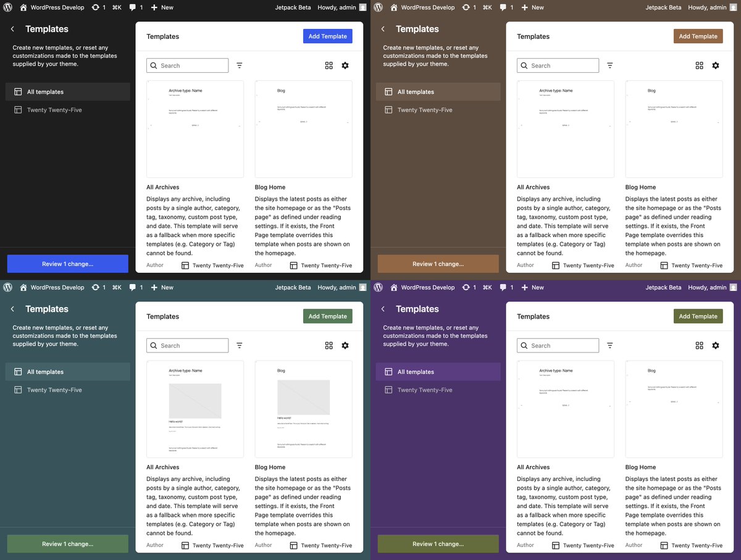Open All Archives thumbnail in teal-themed panel
This screenshot has height=560, width=741.
pos(195,409)
